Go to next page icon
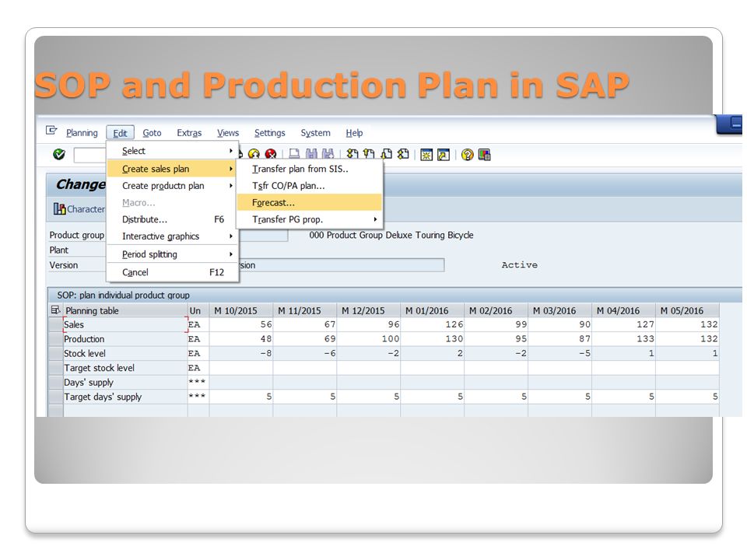This screenshot has height=560, width=747. coord(387,154)
